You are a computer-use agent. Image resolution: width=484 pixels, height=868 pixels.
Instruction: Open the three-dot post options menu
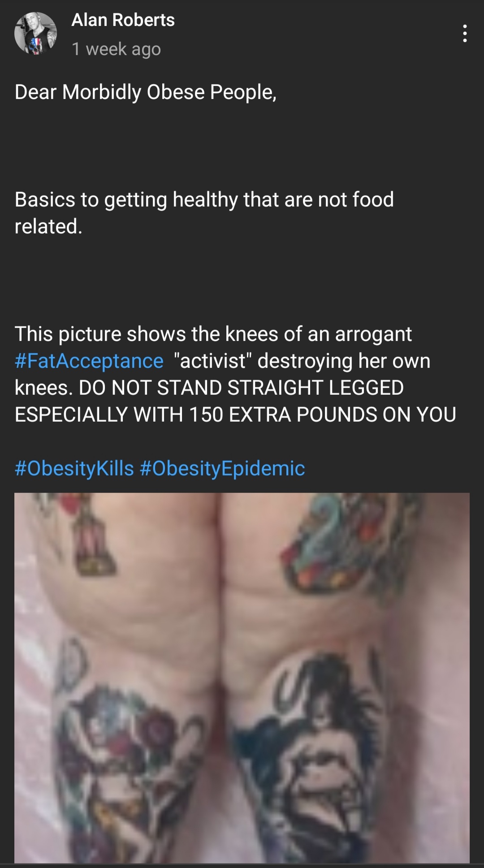[x=465, y=34]
